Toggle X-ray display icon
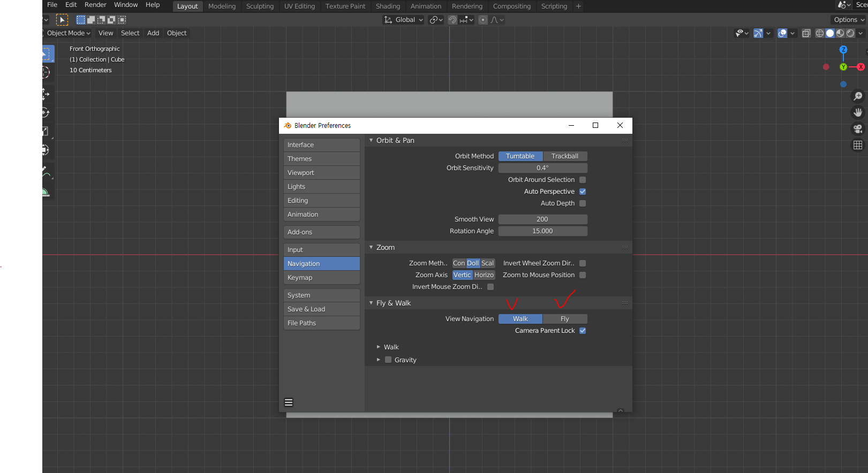 806,33
